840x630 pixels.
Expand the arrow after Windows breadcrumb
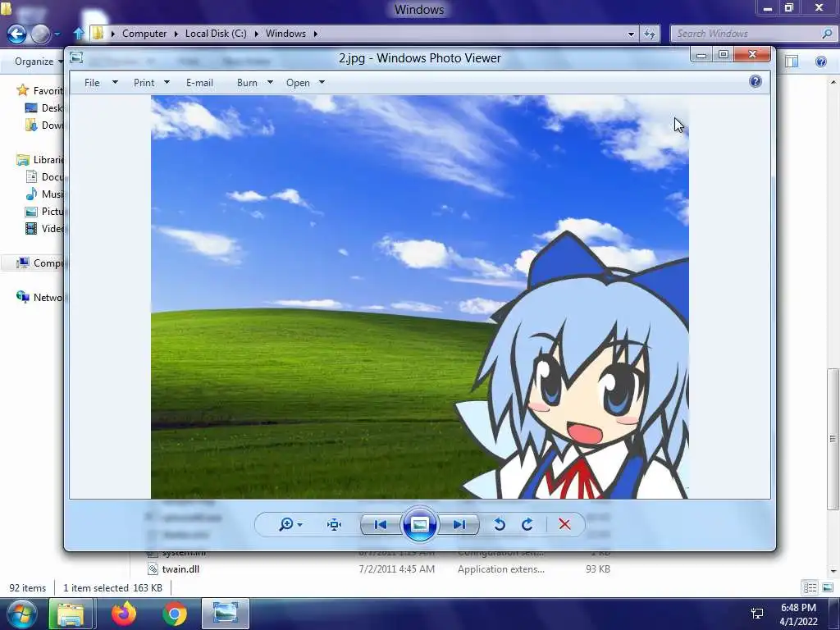pyautogui.click(x=316, y=34)
